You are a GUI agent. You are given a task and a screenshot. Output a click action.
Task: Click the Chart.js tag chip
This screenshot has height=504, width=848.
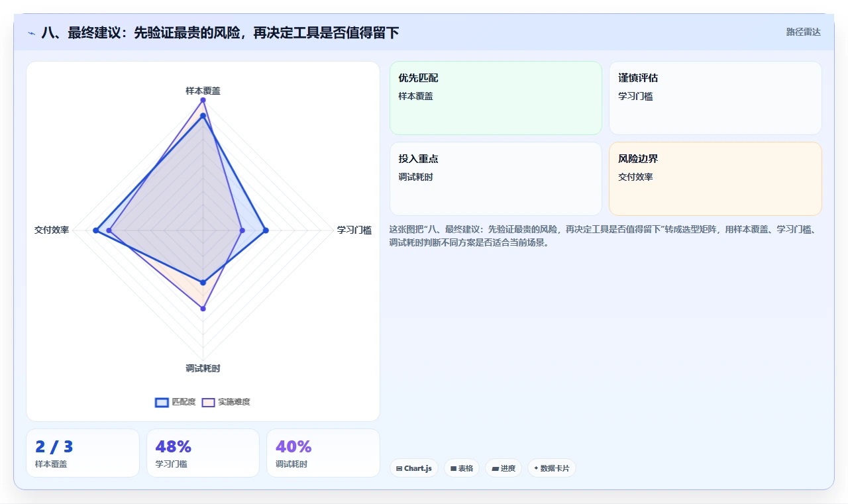(414, 468)
